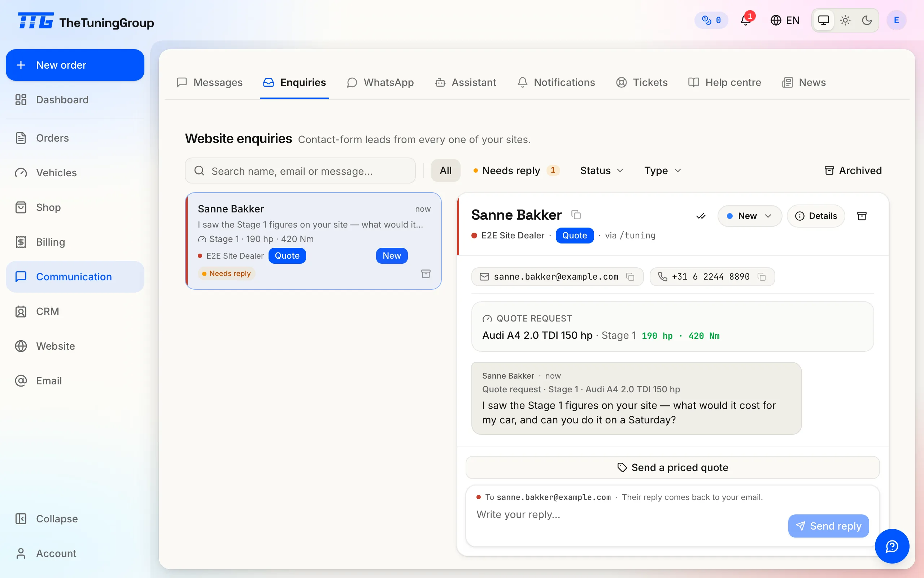Switch to dark theme
The width and height of the screenshot is (924, 578).
[867, 20]
